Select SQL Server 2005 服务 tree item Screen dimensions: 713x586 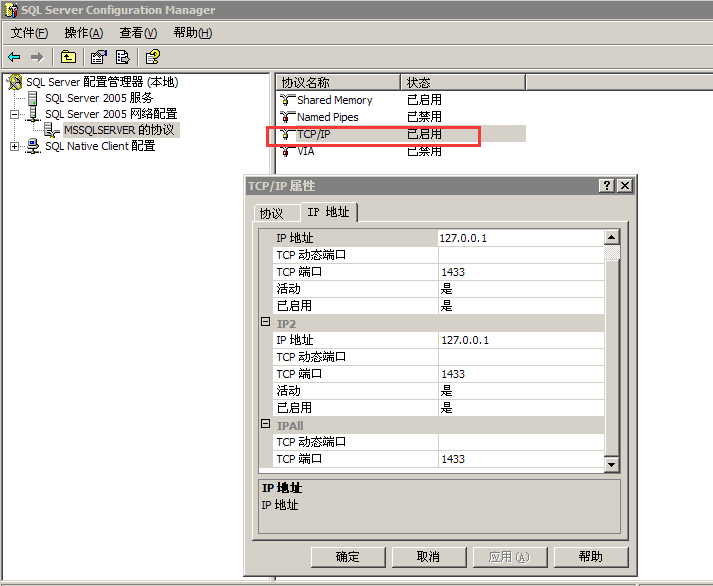(98, 98)
